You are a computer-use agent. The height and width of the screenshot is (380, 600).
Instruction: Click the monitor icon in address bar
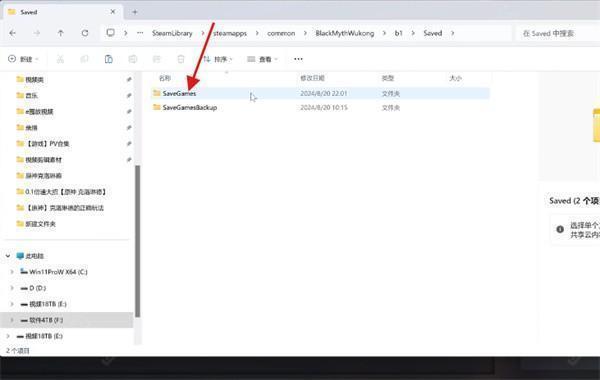point(110,33)
